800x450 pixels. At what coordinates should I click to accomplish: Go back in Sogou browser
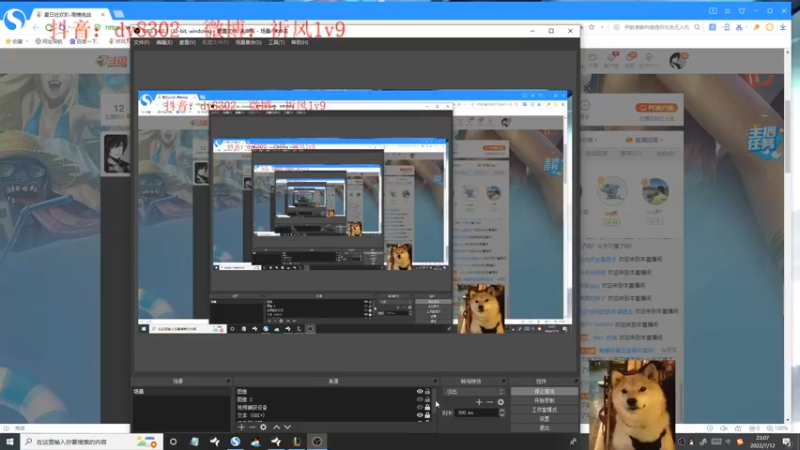coord(36,27)
